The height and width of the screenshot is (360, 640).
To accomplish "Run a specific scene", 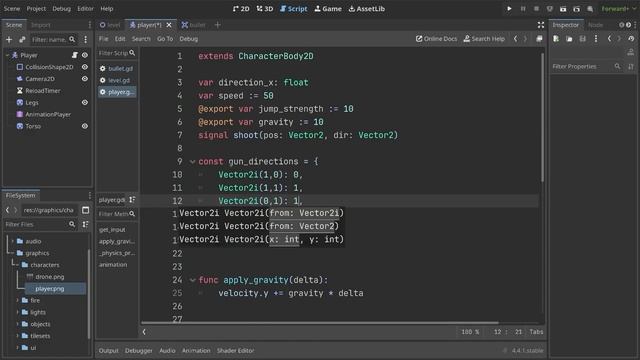I will 576,9.
